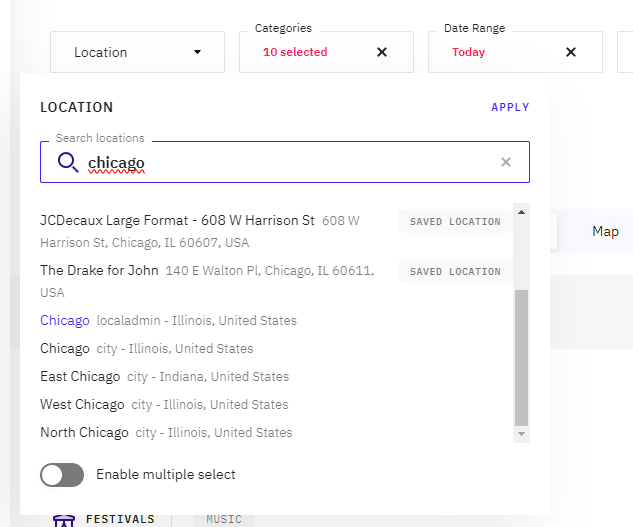633x527 pixels.
Task: Clear the 10 selected categories
Action: pyautogui.click(x=382, y=52)
